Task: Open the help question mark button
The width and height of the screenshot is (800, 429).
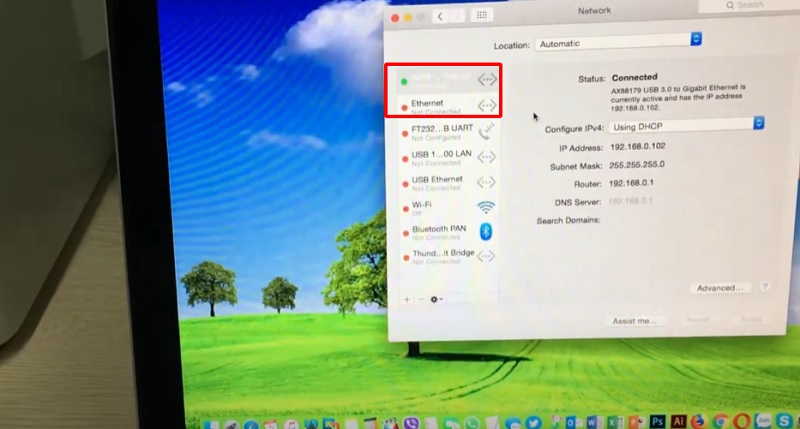Action: pos(764,287)
